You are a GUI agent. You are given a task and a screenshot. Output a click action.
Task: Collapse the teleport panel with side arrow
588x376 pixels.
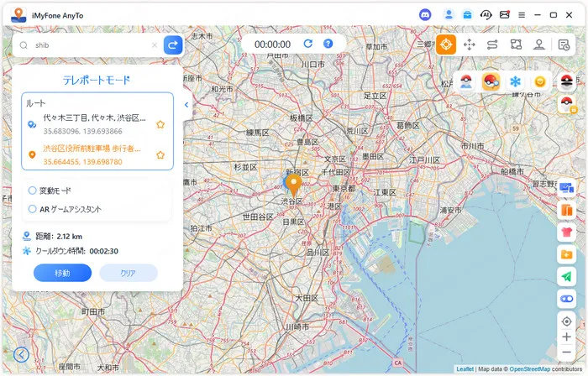click(x=186, y=105)
